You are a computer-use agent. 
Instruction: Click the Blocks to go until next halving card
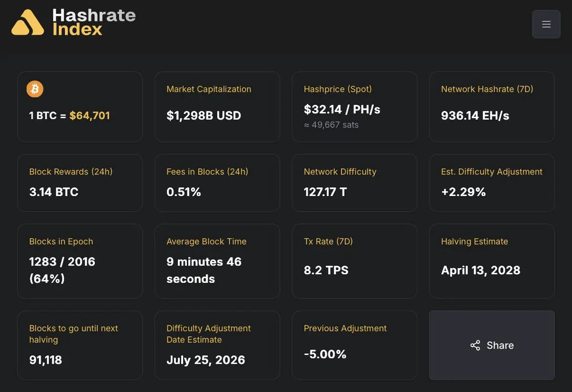pyautogui.click(x=80, y=346)
